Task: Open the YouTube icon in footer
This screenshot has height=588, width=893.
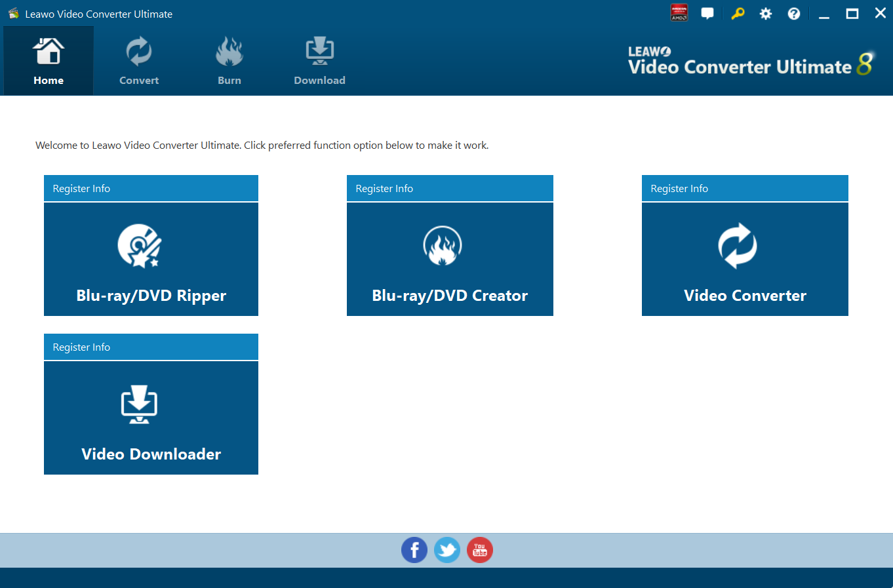Action: [x=480, y=550]
